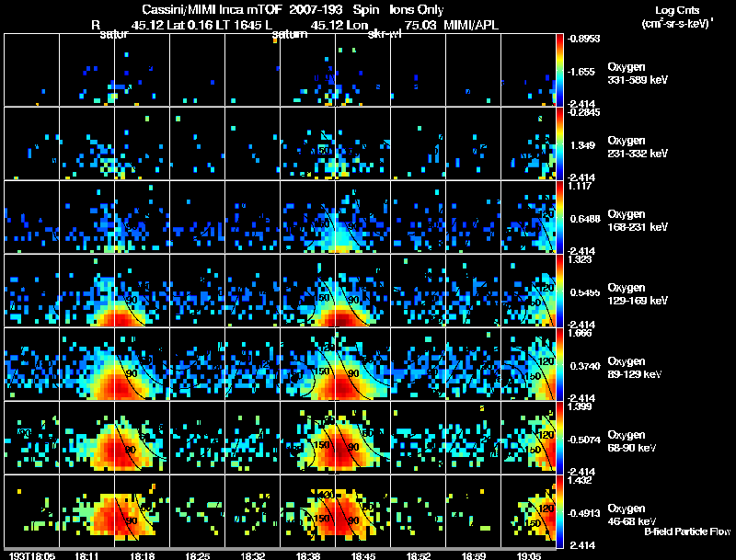Screen dimensions: 736x560
Task: Click the '18:59' time axis label
Action: (x=474, y=556)
